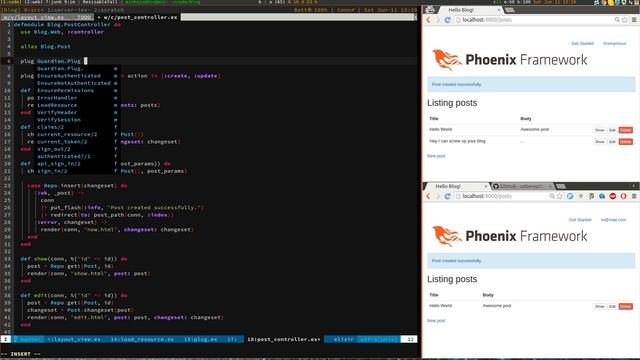Screen dimensions: 640x360
Task: Click the m@mail.com link in lower browser
Action: click(x=613, y=220)
